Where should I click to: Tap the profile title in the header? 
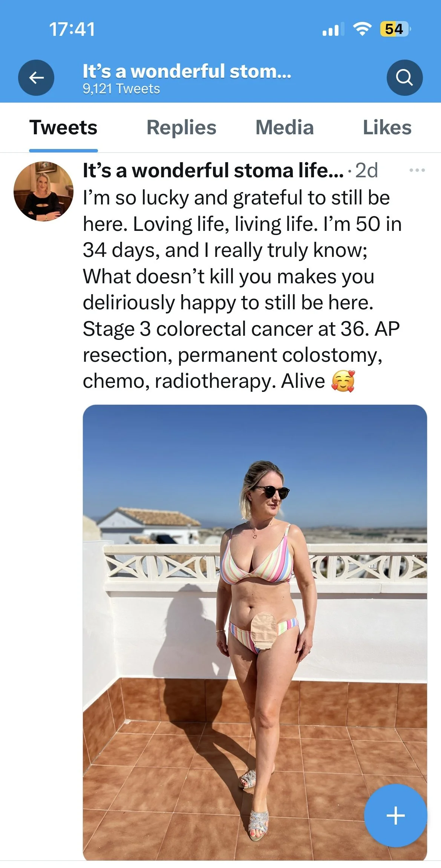click(x=187, y=71)
